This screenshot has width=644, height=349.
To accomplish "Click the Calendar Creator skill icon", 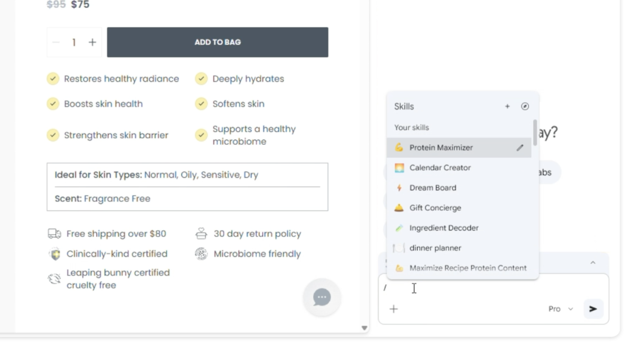I will pyautogui.click(x=400, y=168).
